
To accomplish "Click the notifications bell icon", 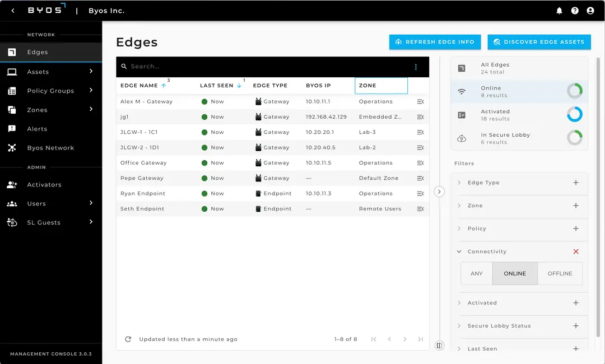I will [559, 11].
